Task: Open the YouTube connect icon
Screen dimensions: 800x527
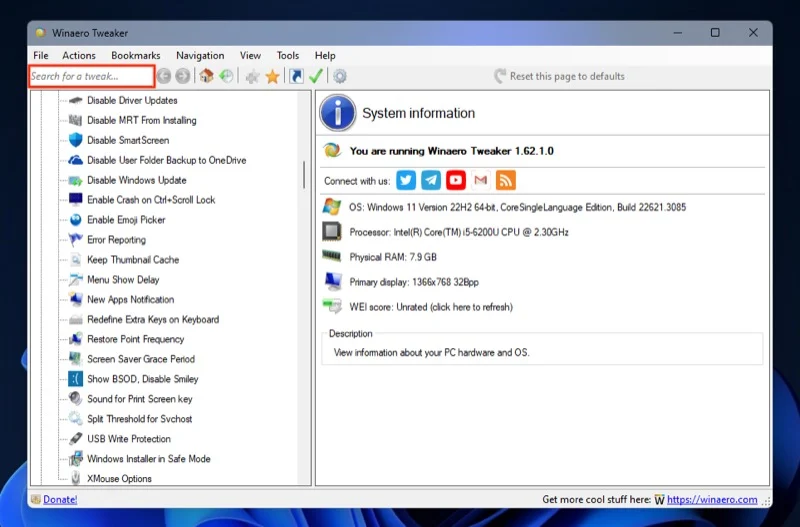Action: click(x=456, y=180)
